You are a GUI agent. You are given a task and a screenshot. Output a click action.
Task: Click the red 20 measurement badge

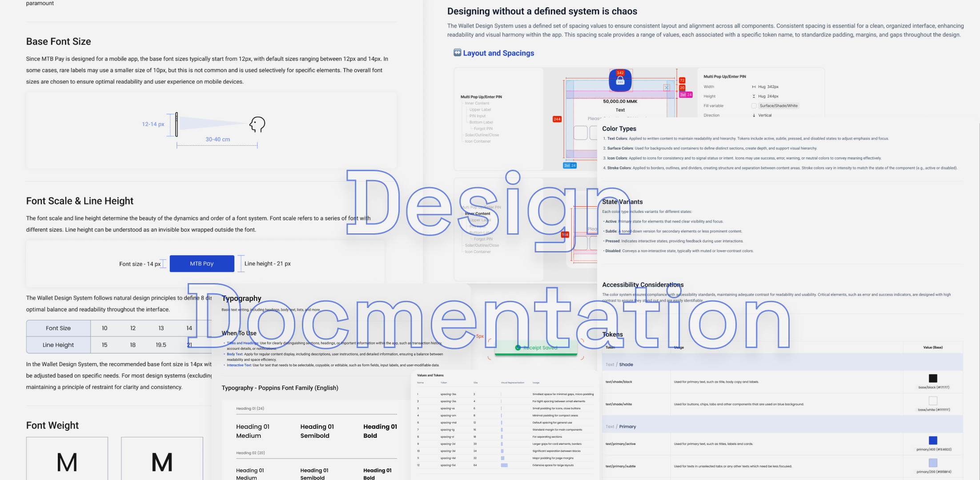pyautogui.click(x=682, y=88)
